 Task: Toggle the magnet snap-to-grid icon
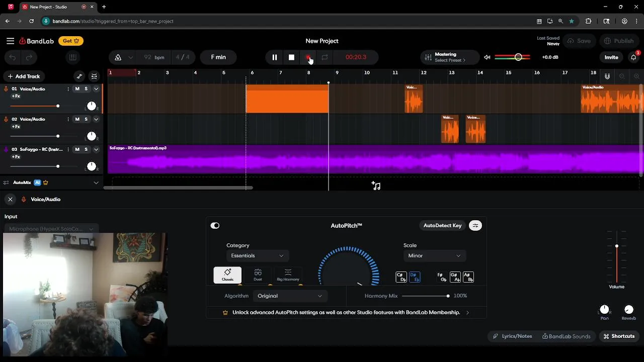[x=607, y=76]
